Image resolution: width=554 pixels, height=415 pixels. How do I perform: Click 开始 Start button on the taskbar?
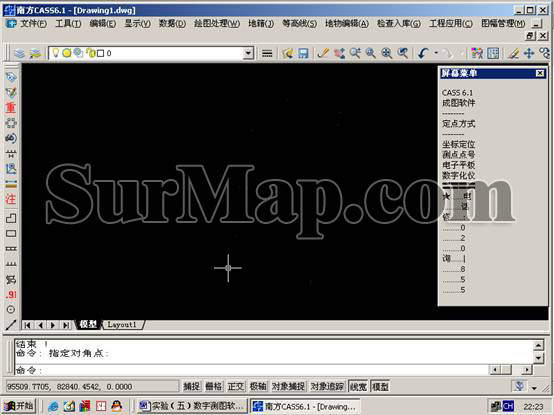pos(20,406)
